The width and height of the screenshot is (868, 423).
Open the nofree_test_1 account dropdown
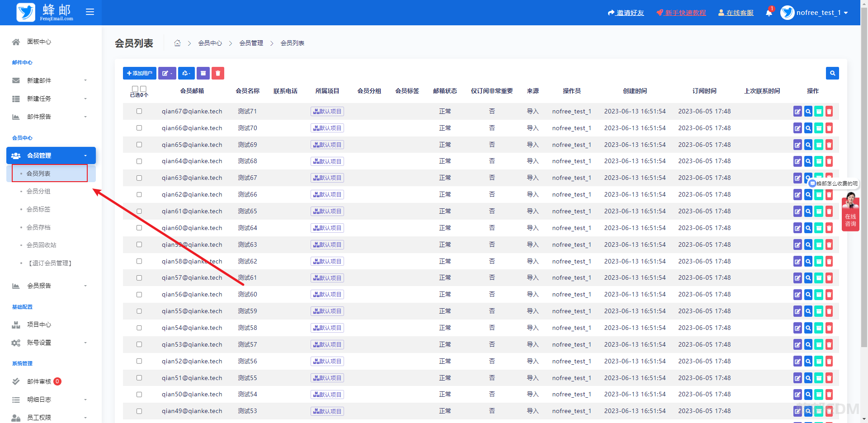[814, 13]
